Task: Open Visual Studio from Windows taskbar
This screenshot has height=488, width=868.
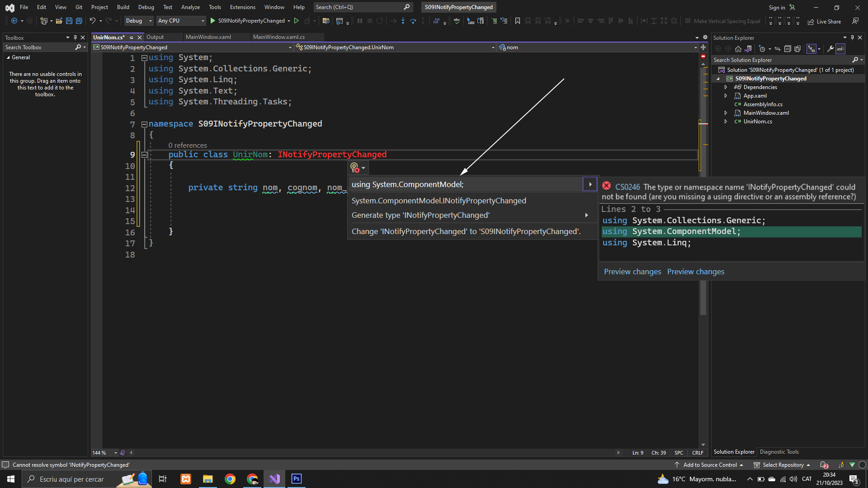Action: (274, 479)
